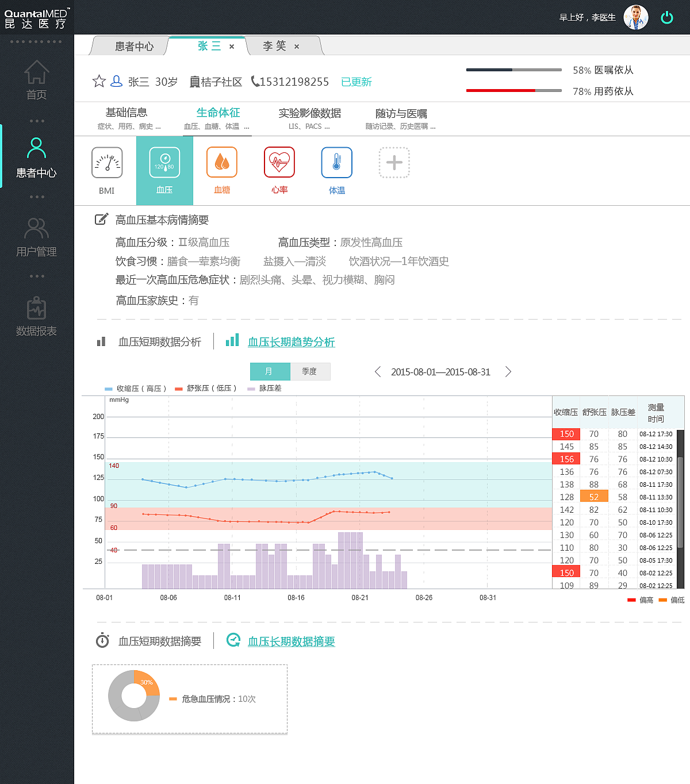The image size is (690, 784).
Task: Click the highlighted 156 systolic value
Action: click(566, 459)
